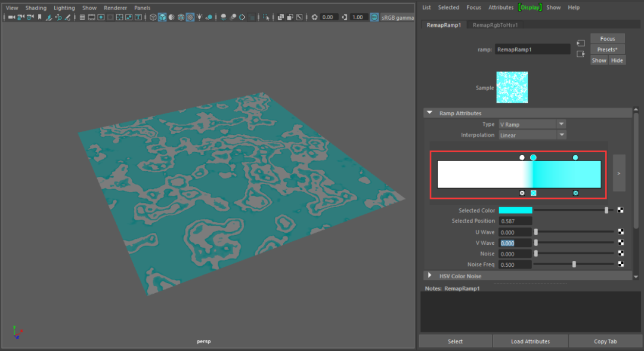Switch to the RemapRamp1 tab
The width and height of the screenshot is (644, 351).
(444, 25)
